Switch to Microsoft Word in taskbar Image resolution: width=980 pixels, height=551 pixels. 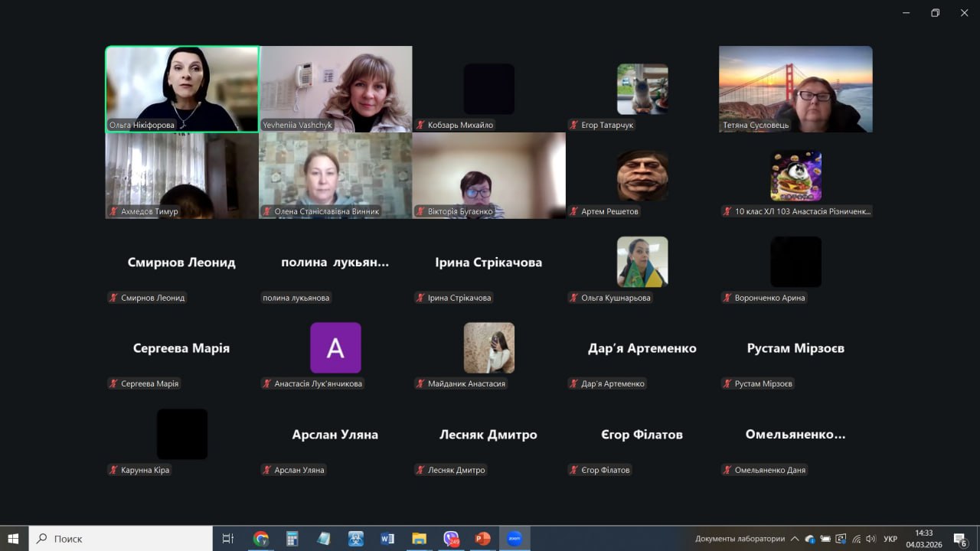[387, 539]
